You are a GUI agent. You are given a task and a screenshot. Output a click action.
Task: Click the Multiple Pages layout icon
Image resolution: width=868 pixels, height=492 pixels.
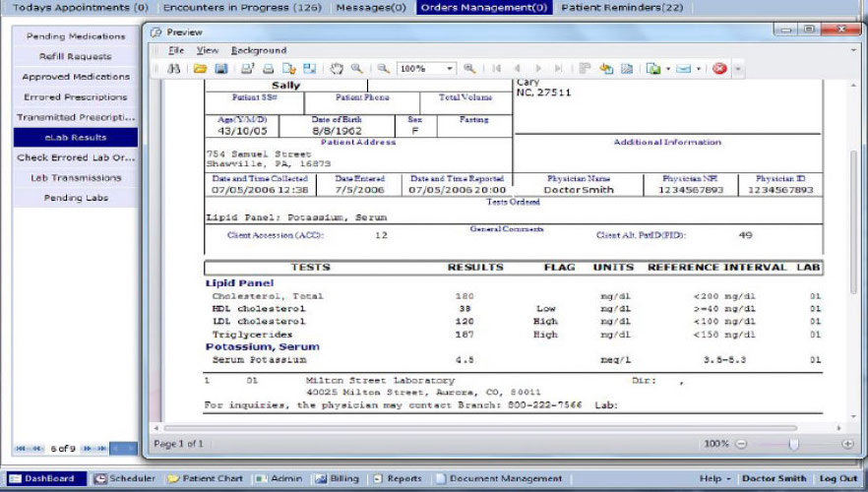585,69
